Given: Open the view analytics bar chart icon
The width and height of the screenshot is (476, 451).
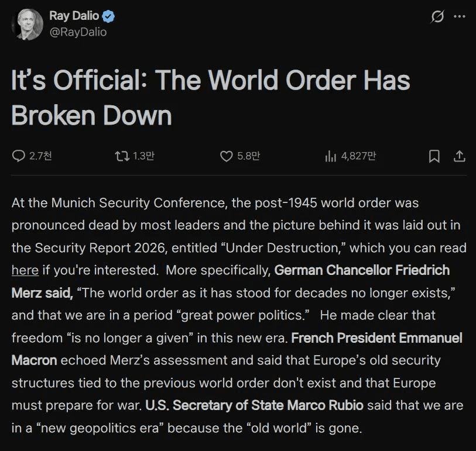Looking at the screenshot, I should click(x=330, y=156).
